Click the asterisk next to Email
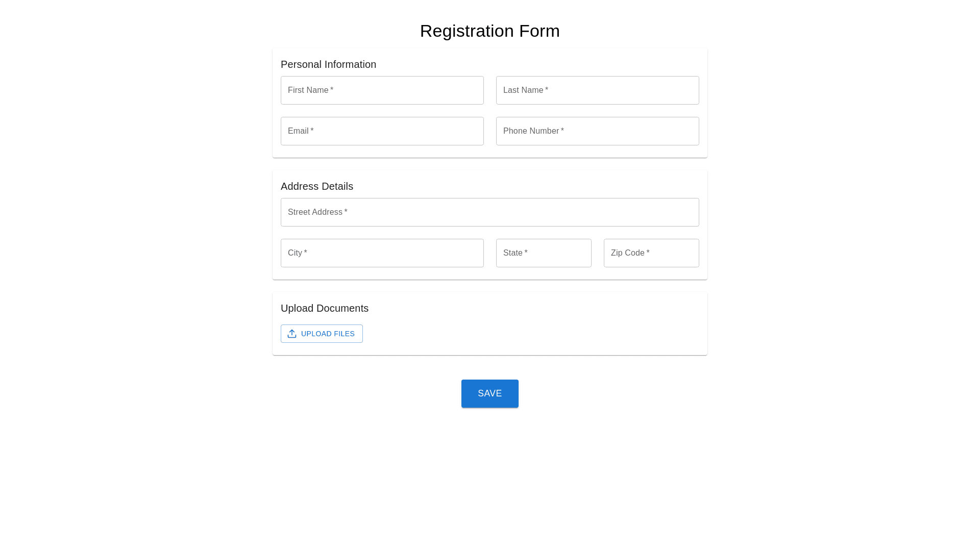The image size is (980, 551). pyautogui.click(x=312, y=131)
